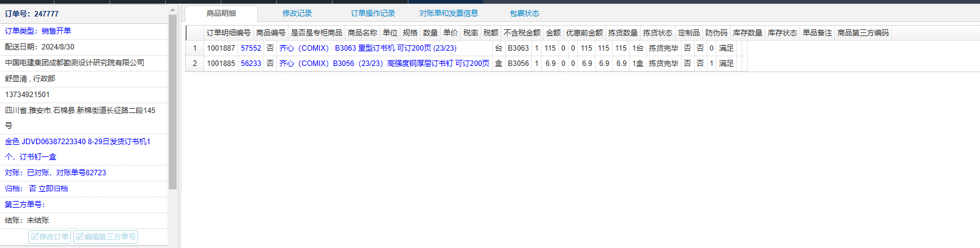Screen dimensions: 980x248
Task: Click the left panel scrollbar up arrow
Action: pyautogui.click(x=172, y=10)
